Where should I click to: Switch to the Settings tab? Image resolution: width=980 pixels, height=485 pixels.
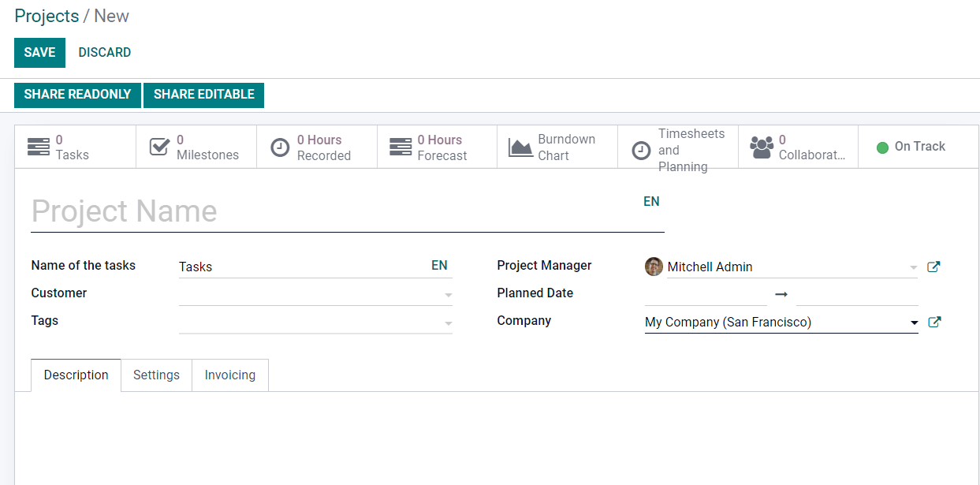click(156, 375)
